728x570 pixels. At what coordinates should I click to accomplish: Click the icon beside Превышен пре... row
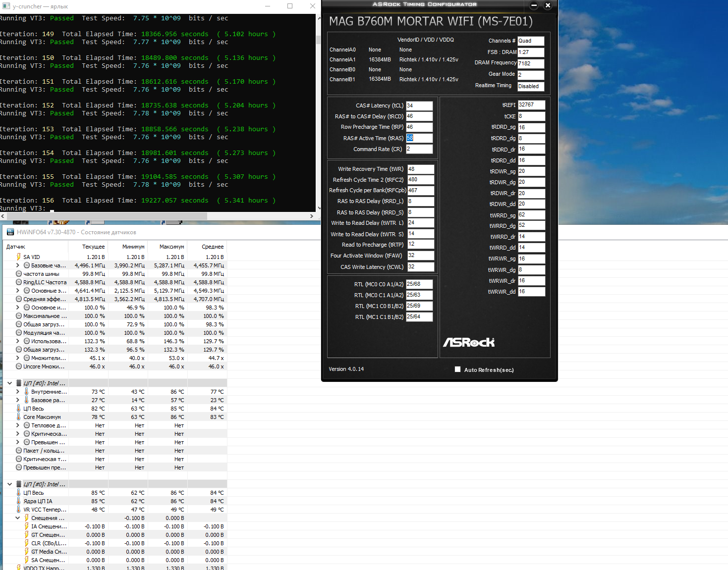point(19,467)
